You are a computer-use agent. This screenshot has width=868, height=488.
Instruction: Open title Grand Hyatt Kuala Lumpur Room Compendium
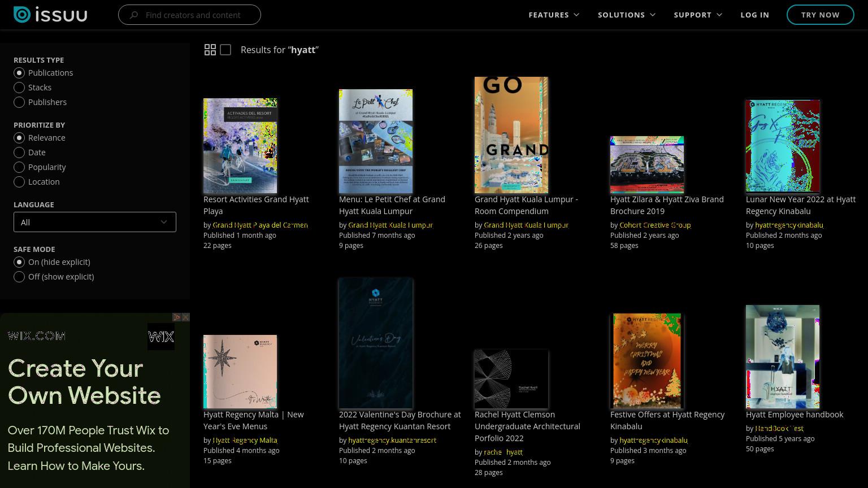tap(526, 205)
